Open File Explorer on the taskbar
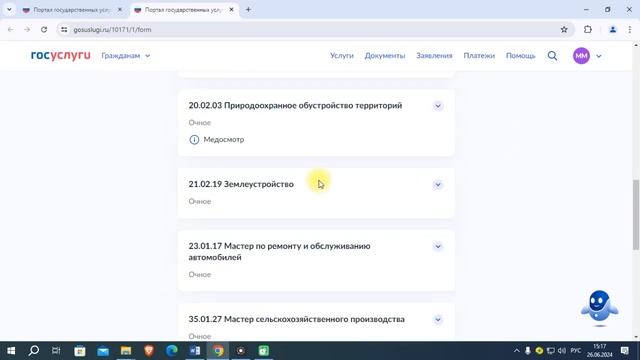This screenshot has width=640, height=360. pyautogui.click(x=126, y=351)
